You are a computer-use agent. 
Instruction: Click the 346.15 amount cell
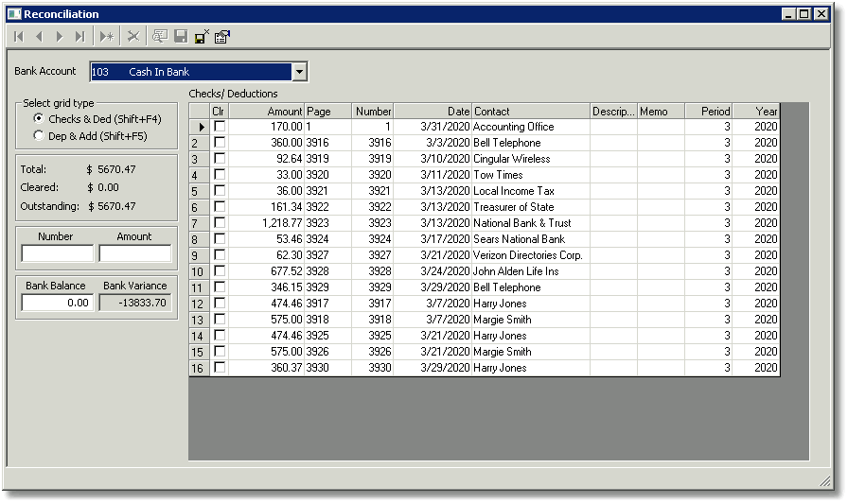coord(267,287)
